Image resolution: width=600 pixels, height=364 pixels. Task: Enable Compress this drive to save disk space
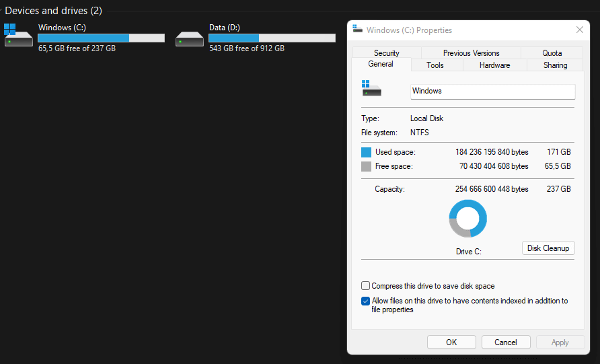[365, 286]
